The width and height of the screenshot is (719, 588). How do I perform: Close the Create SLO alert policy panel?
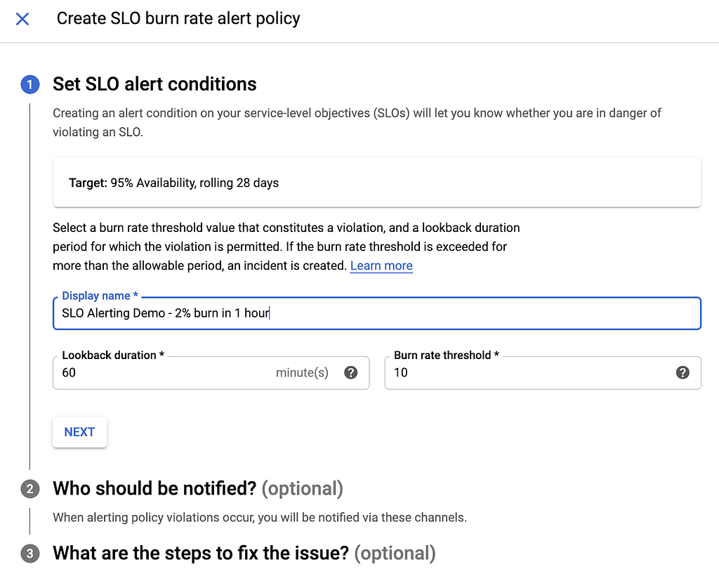22,19
